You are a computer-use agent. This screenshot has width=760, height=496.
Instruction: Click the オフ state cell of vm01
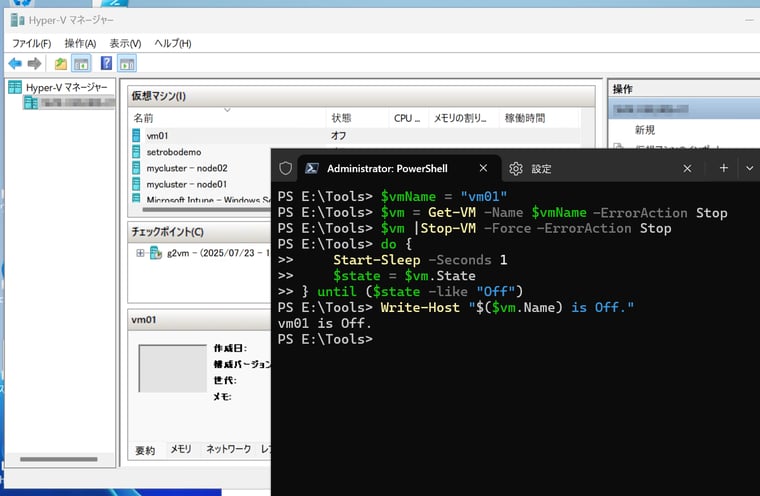(338, 136)
